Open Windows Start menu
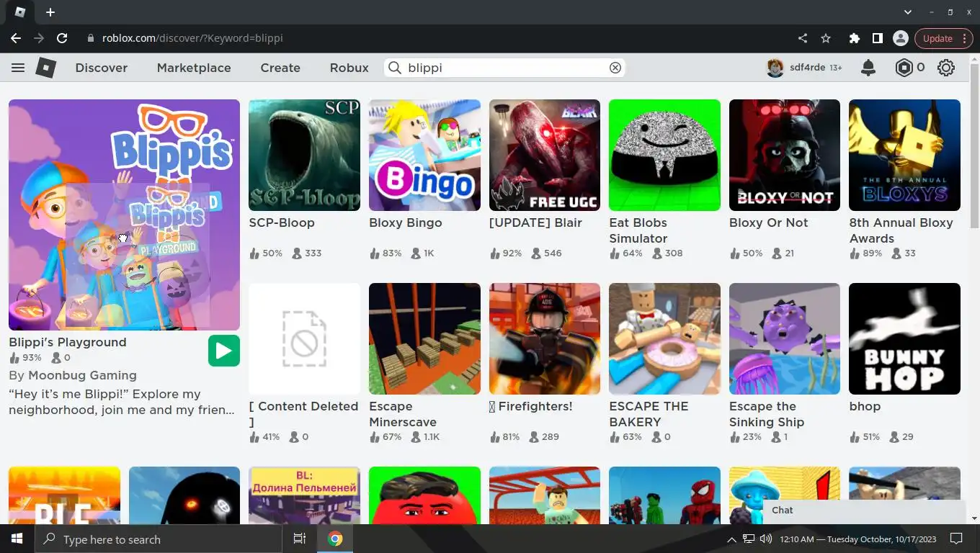Screen dimensions: 980x553 [17, 539]
